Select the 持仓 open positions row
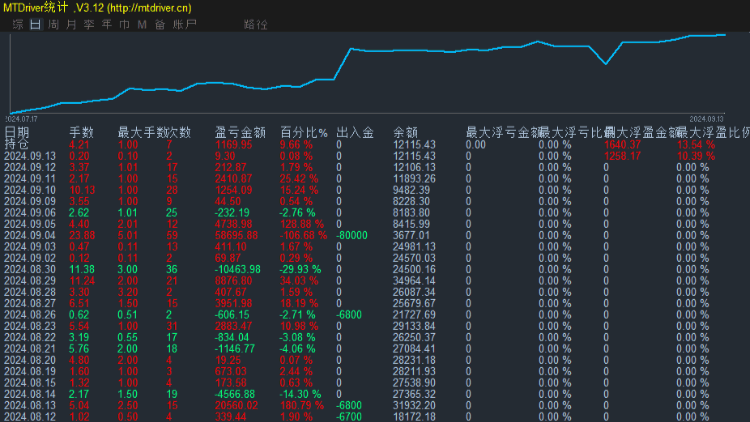This screenshot has width=750, height=422. [x=17, y=145]
